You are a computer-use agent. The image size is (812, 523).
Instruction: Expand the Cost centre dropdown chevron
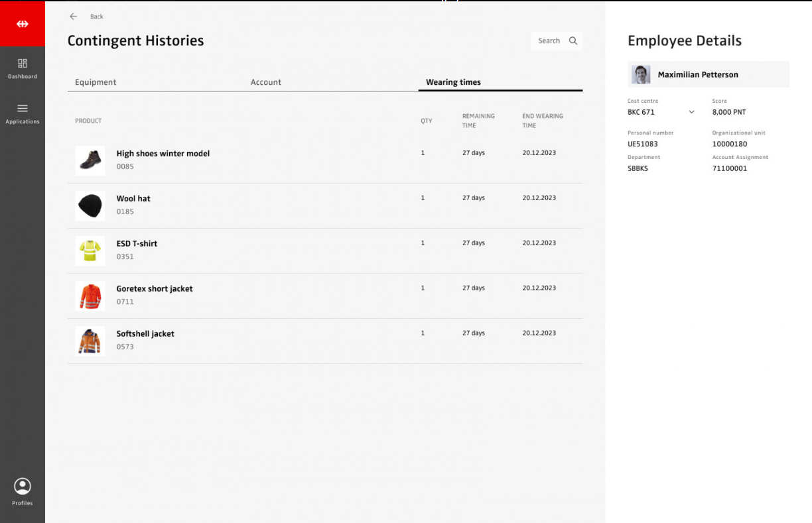[x=691, y=112]
